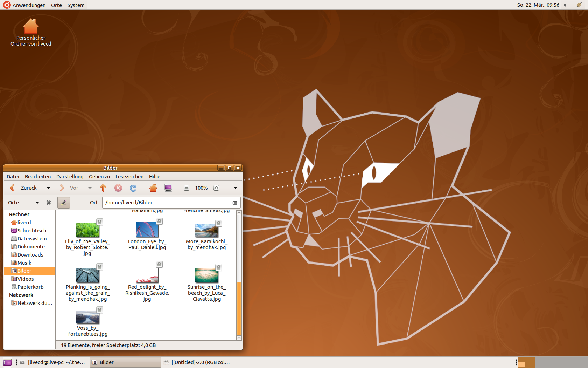Zoom in with the plus icon
The width and height of the screenshot is (588, 368).
point(216,188)
